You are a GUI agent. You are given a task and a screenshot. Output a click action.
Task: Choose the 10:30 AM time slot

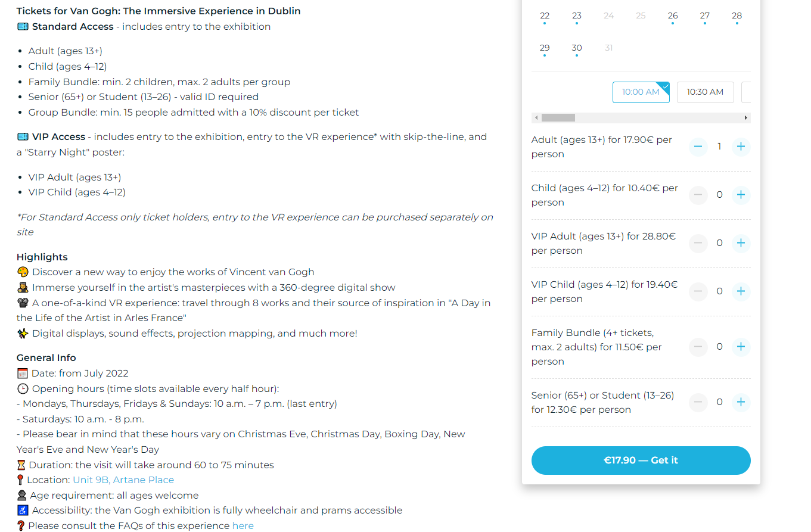[x=705, y=92]
